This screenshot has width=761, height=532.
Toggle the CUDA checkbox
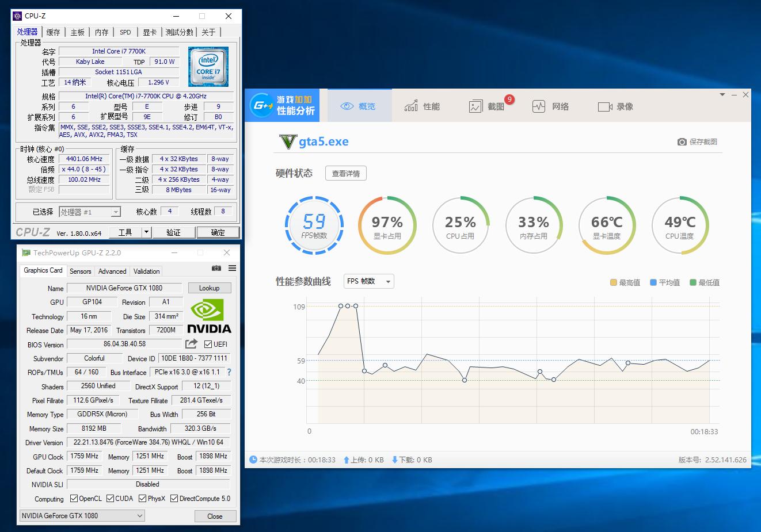(110, 499)
